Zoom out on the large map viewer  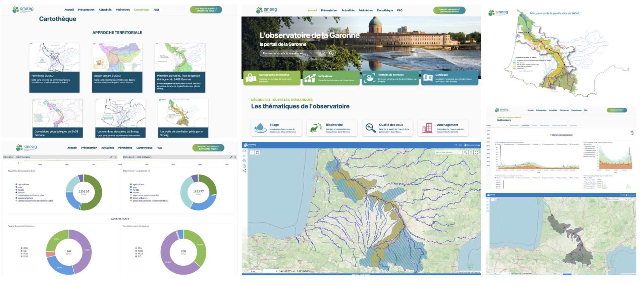471,152
